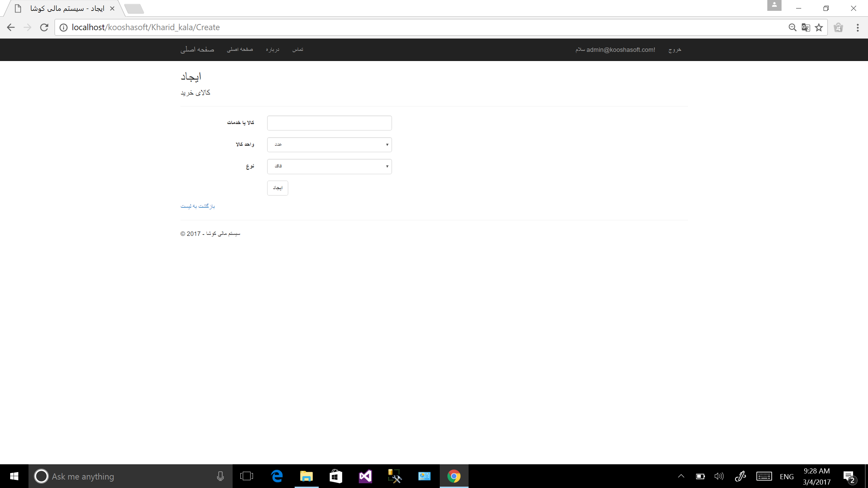868x488 pixels.
Task: Open Visual Studio from the taskbar
Action: pos(365,476)
